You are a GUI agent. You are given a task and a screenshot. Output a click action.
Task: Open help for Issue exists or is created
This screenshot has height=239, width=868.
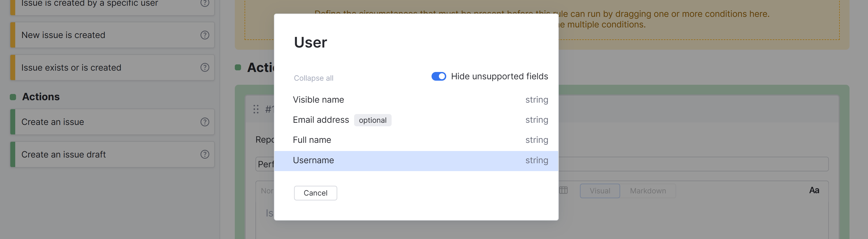click(x=205, y=68)
